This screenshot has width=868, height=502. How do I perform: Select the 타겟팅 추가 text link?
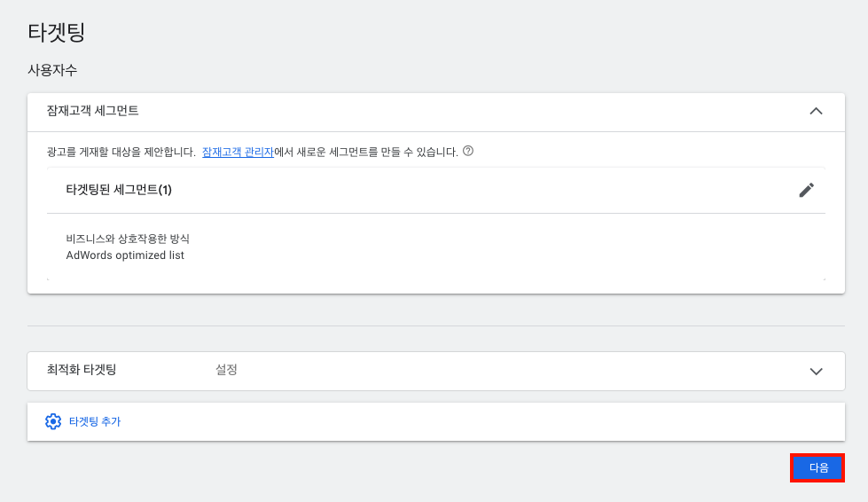point(95,422)
